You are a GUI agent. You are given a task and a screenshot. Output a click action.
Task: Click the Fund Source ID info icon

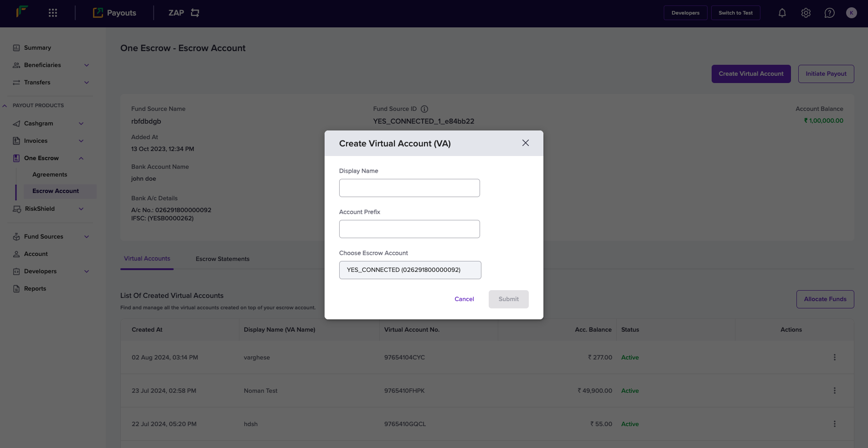424,109
